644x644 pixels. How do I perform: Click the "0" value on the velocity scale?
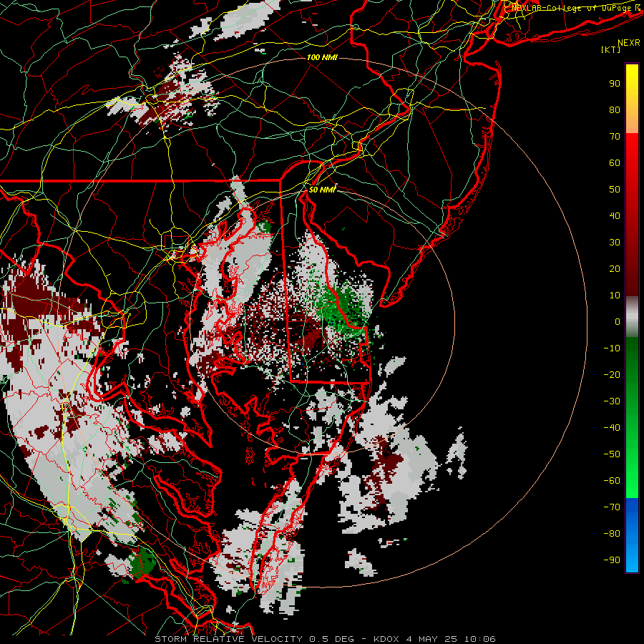(618, 321)
